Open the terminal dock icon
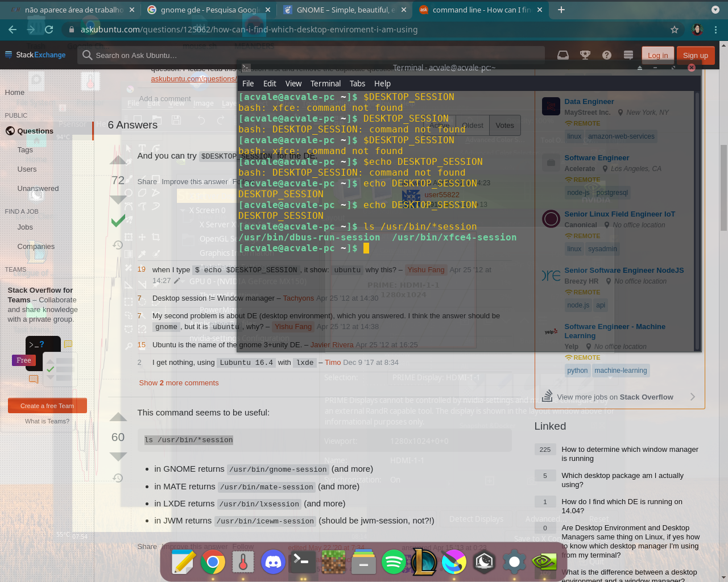The image size is (728, 582). (x=303, y=562)
